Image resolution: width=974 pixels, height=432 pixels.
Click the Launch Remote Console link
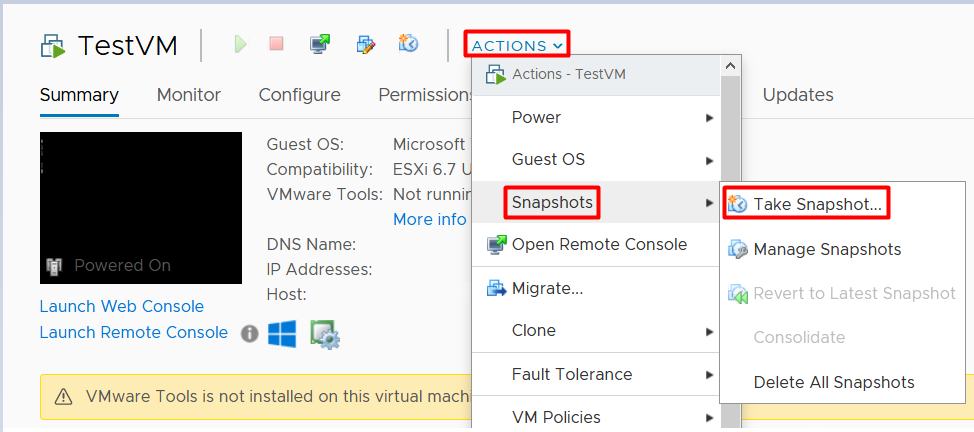(x=134, y=333)
